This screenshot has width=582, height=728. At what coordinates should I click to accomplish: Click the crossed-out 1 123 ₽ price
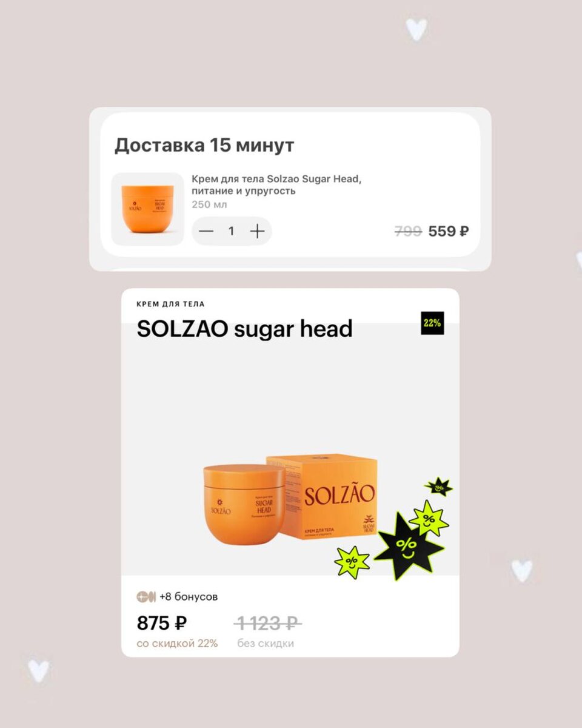click(x=267, y=623)
